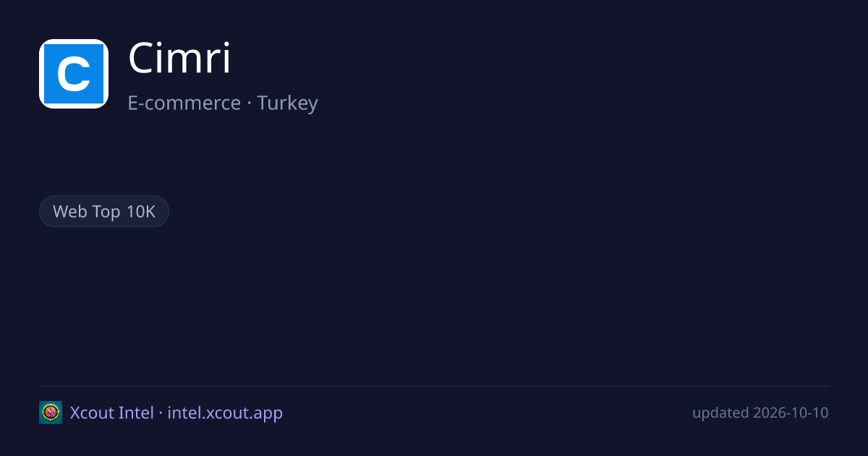Click the Web Top 10K badge
868x456 pixels.
tap(104, 211)
